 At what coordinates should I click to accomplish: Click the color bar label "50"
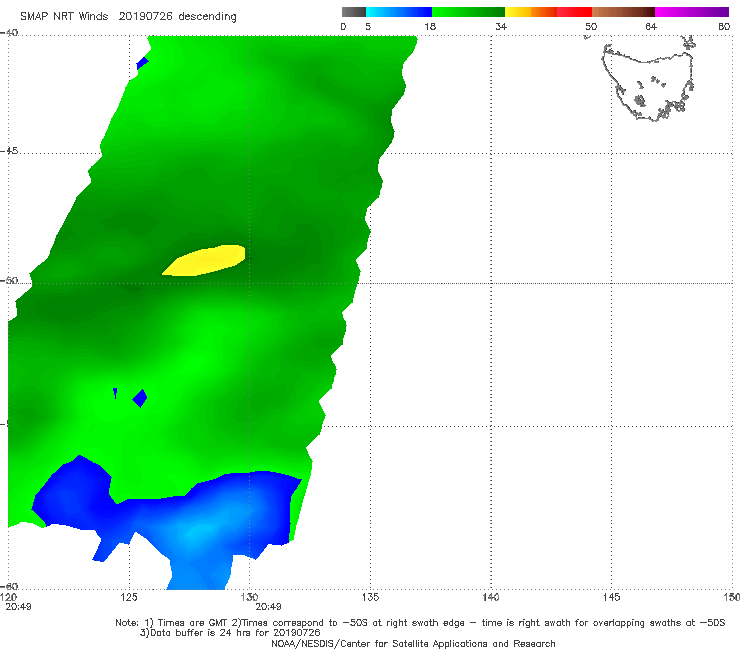pos(591,27)
